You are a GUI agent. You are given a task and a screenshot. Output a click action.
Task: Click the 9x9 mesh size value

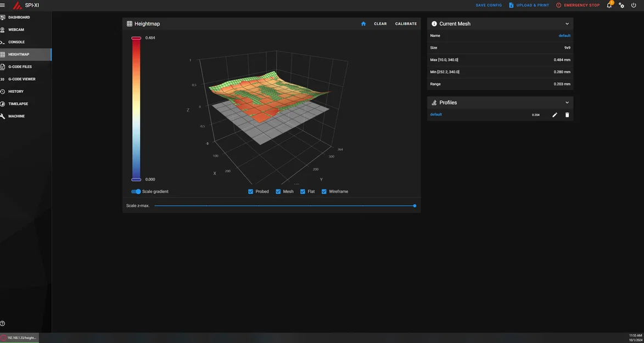pyautogui.click(x=567, y=48)
